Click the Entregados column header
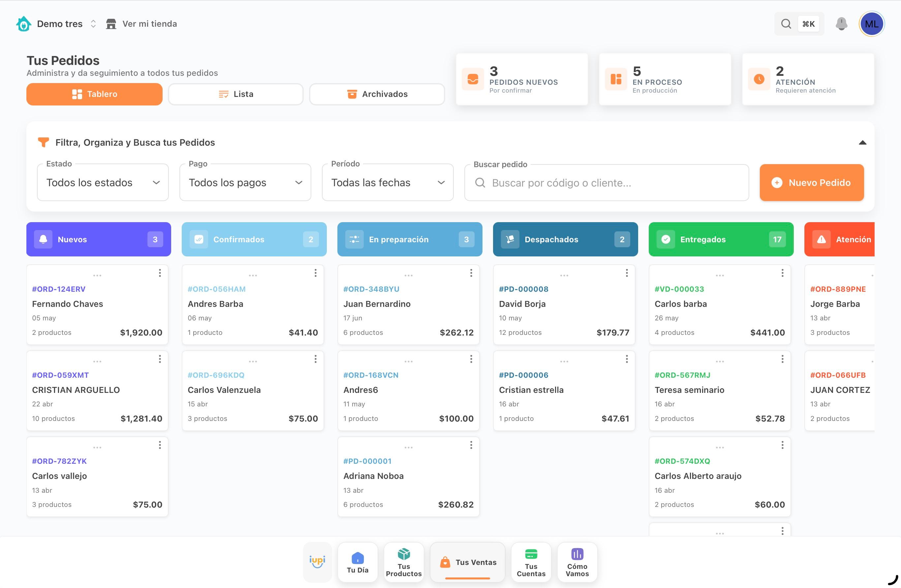Image resolution: width=901 pixels, height=588 pixels. 721,239
